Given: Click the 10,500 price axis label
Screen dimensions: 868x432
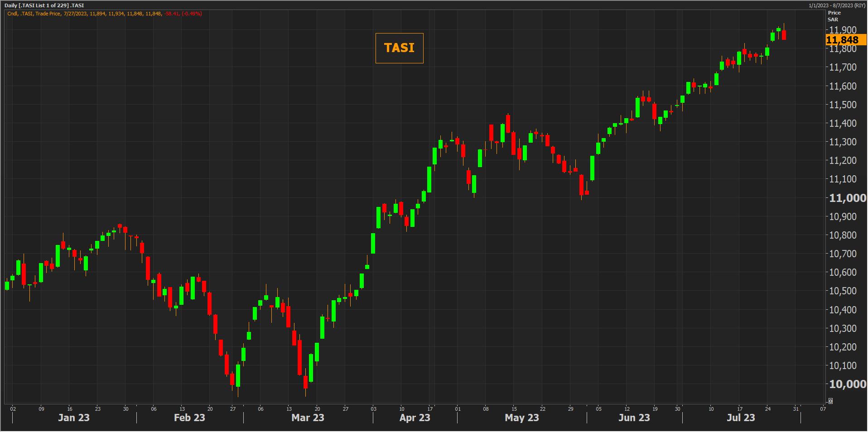Looking at the screenshot, I should [x=843, y=291].
